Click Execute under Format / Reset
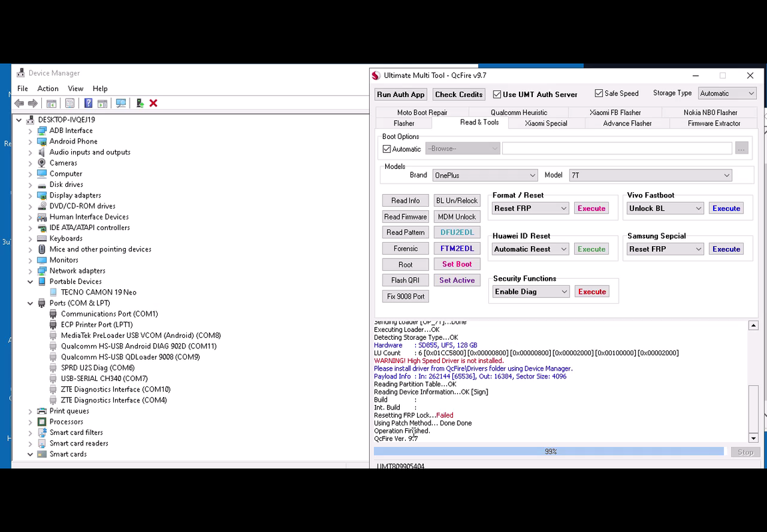Screen dimensions: 767x532 click(591, 208)
